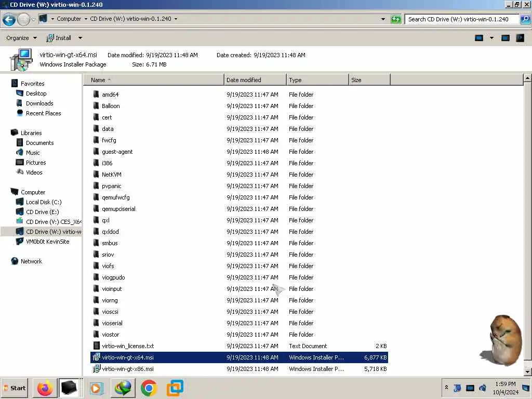
Task: Select the pvpanic folder name
Action: [x=111, y=186]
